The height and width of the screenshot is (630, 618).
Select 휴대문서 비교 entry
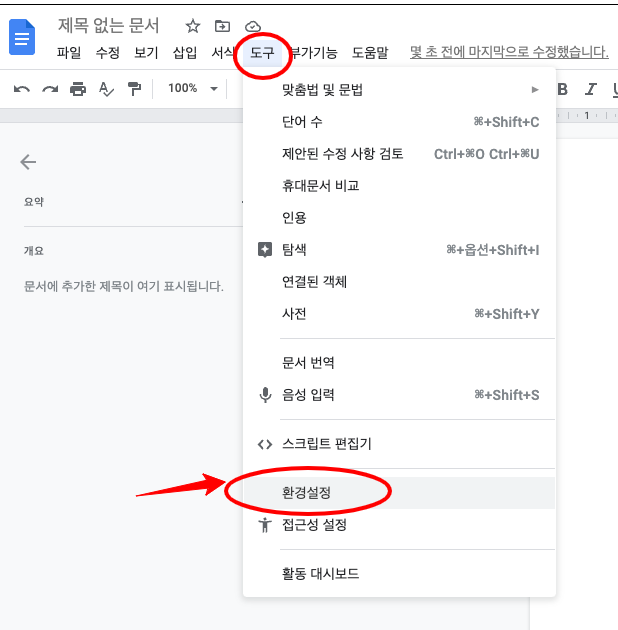click(x=399, y=186)
